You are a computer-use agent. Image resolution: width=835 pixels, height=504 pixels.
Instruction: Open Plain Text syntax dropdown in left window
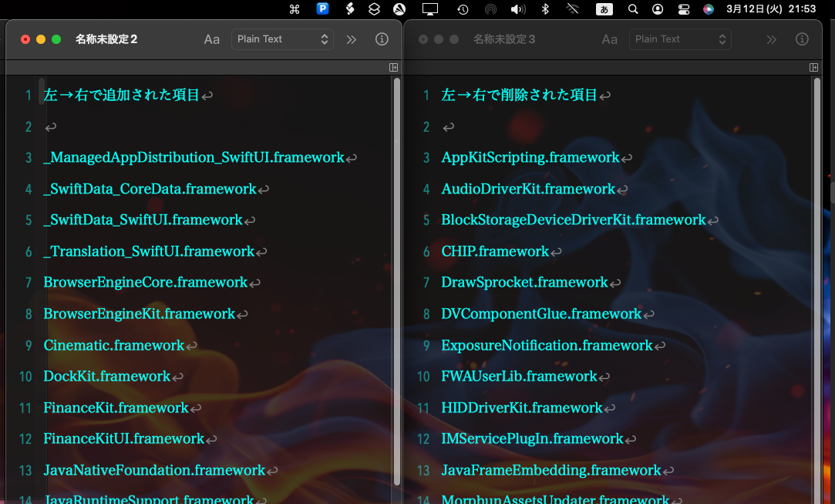coord(282,39)
